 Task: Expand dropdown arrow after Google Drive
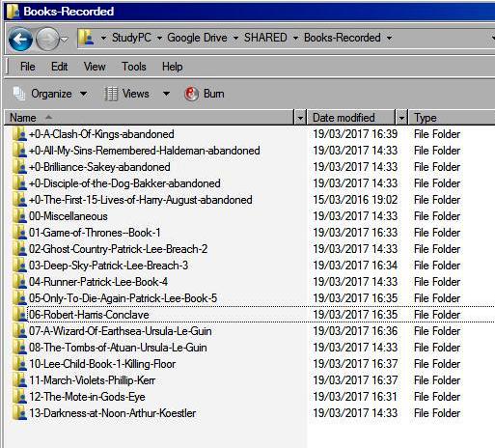pyautogui.click(x=235, y=38)
